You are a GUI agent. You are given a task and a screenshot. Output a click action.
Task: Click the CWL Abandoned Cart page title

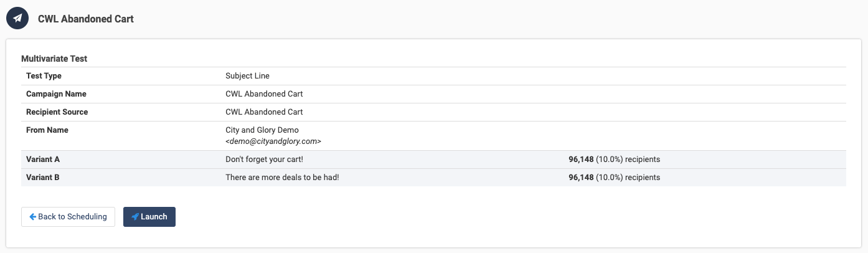86,19
